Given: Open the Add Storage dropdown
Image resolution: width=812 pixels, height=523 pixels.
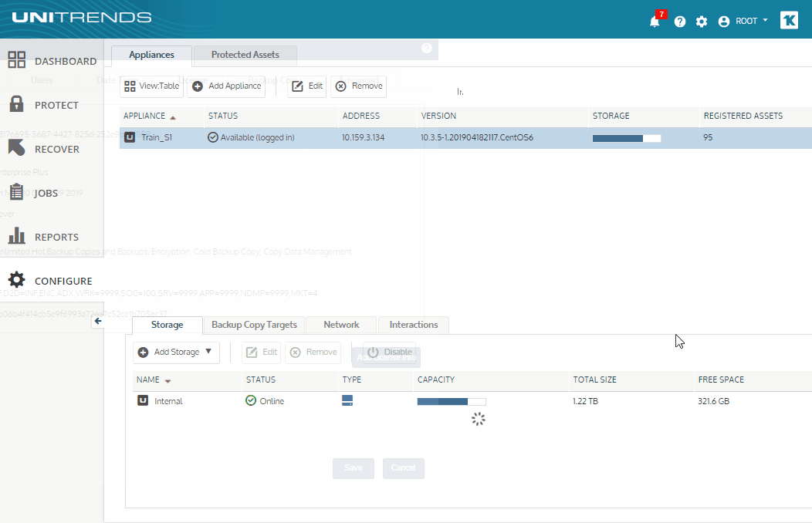Looking at the screenshot, I should coord(176,353).
